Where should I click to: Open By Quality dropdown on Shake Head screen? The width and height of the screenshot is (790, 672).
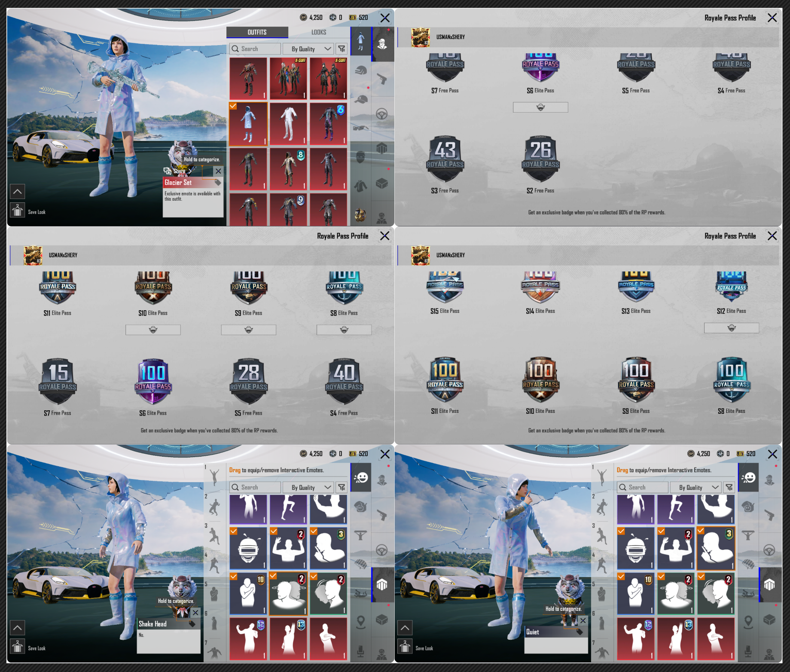point(308,487)
